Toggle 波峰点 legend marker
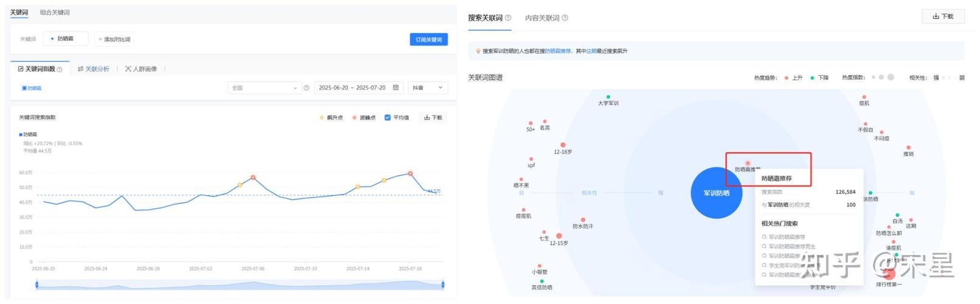The image size is (980, 304). [x=355, y=117]
